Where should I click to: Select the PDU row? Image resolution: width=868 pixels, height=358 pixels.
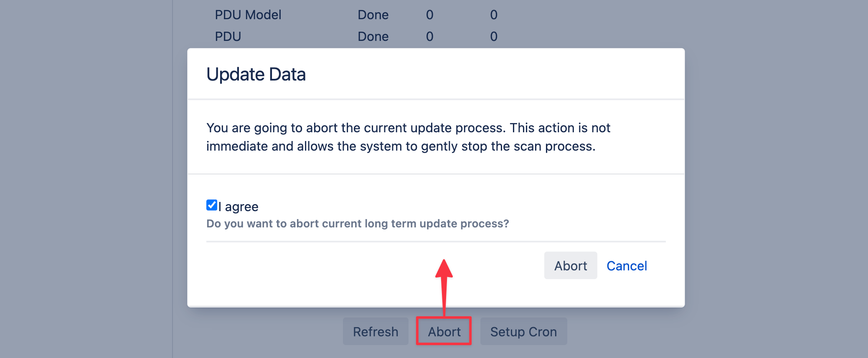coord(228,36)
